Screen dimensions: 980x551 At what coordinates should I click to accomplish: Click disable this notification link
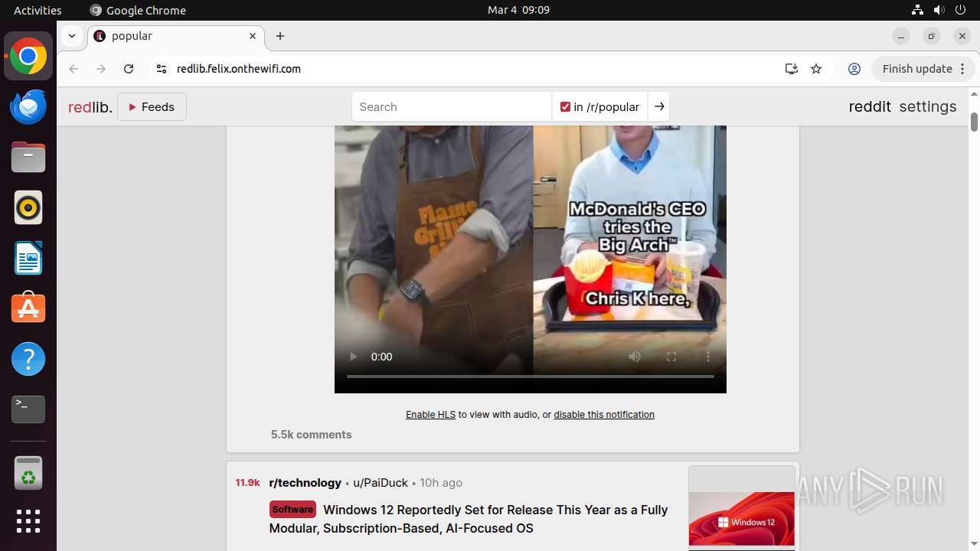(604, 415)
